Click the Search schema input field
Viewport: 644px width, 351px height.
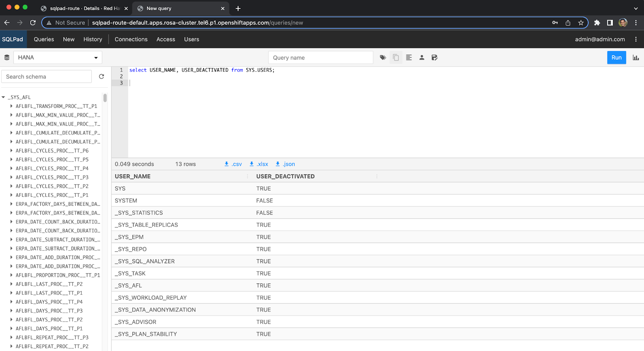coord(47,76)
